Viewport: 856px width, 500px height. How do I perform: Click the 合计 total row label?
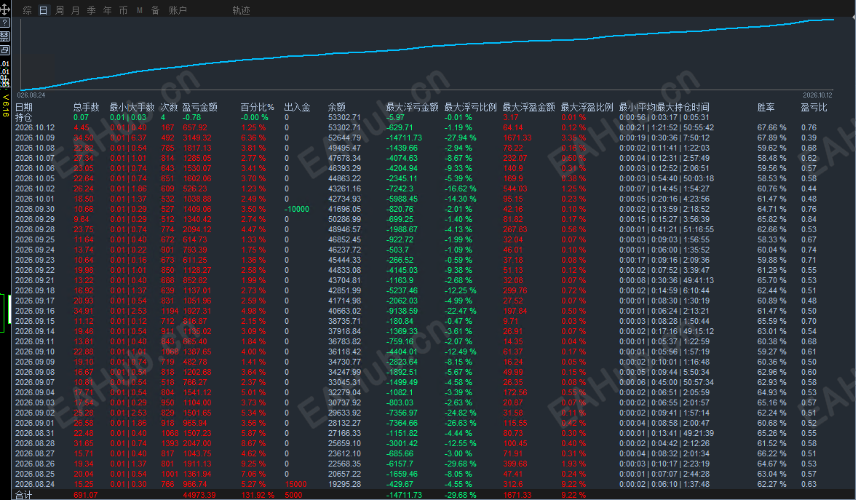pyautogui.click(x=23, y=495)
